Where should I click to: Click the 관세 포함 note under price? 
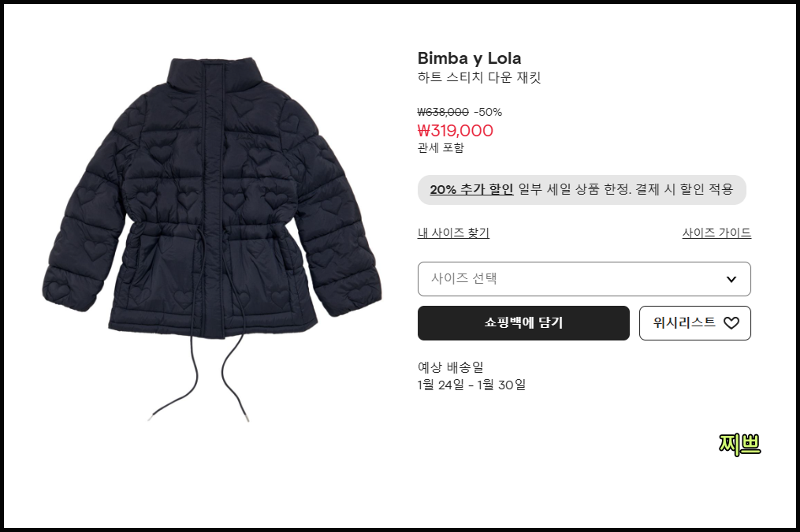tap(441, 148)
